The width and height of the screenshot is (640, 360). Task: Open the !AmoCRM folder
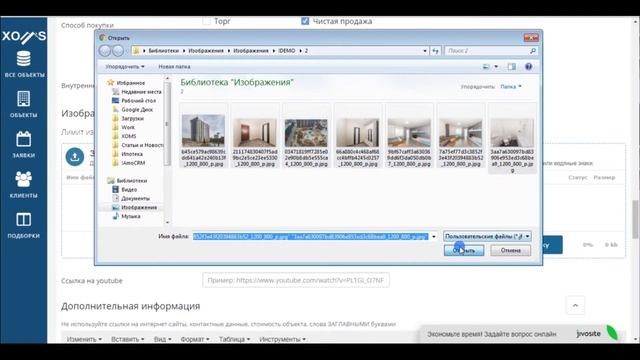pos(129,163)
